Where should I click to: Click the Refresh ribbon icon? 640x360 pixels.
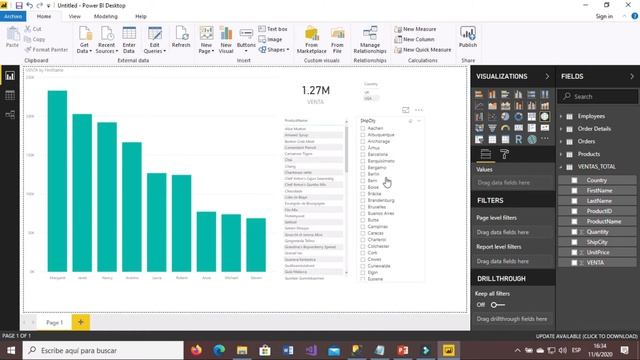(181, 37)
